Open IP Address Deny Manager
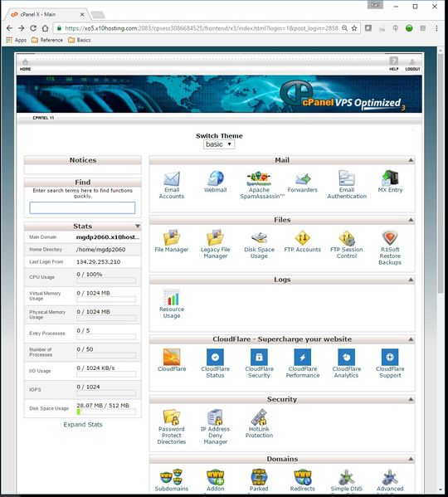448x497 pixels. coord(216,427)
